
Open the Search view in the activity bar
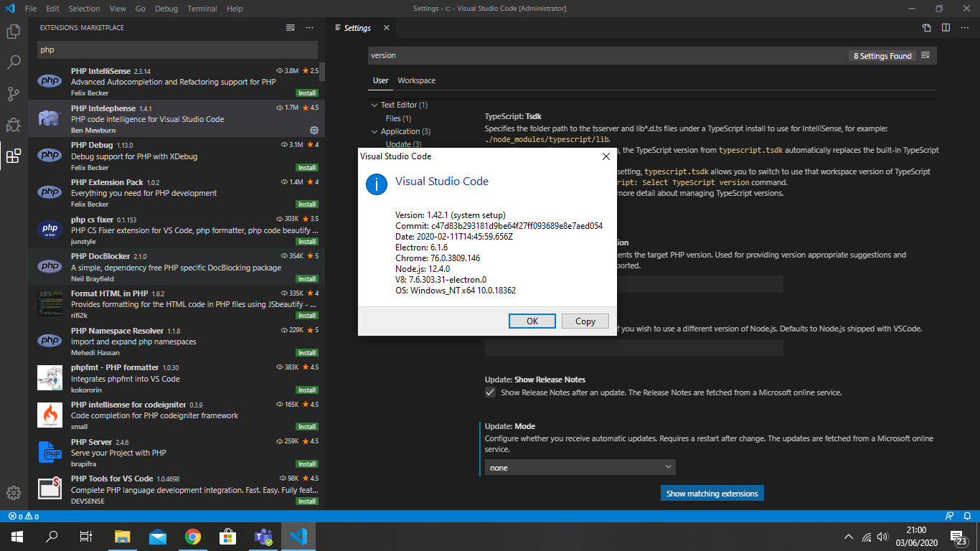coord(14,61)
